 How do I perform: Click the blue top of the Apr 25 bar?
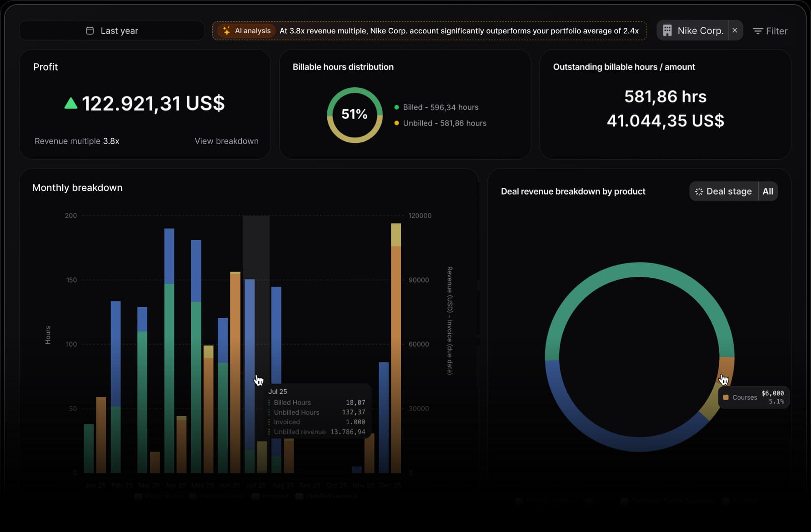pyautogui.click(x=169, y=256)
